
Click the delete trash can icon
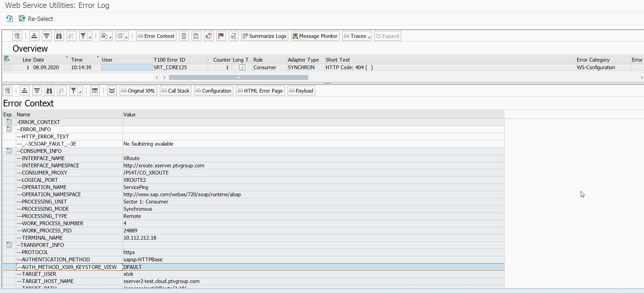184,36
